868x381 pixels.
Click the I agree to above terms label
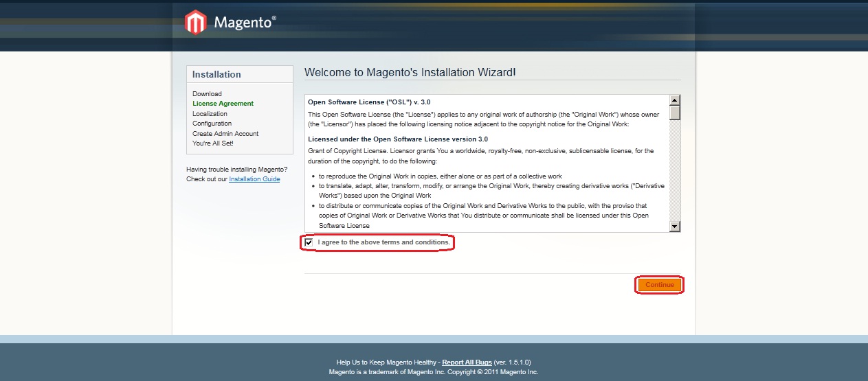click(384, 242)
